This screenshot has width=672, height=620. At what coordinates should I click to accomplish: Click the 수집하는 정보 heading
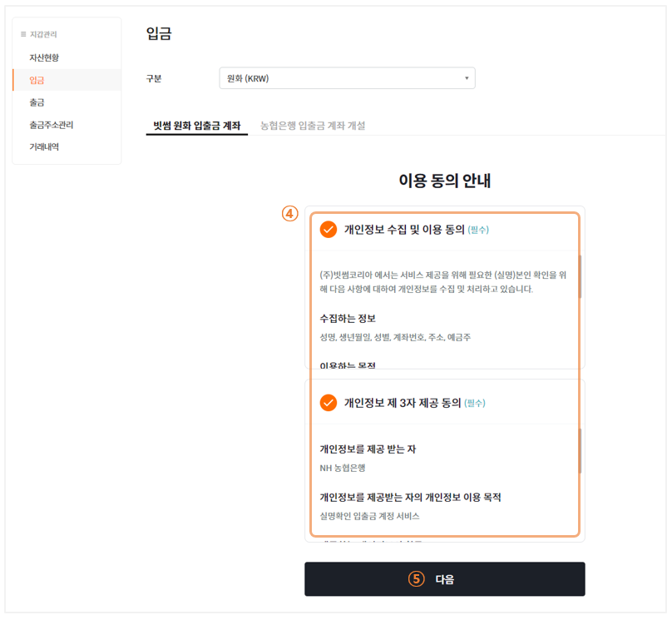[348, 319]
